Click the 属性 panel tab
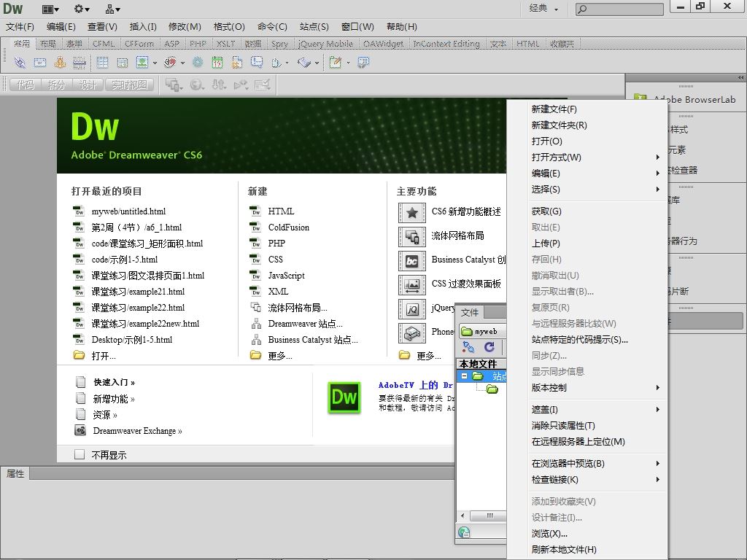This screenshot has height=560, width=747. click(15, 473)
